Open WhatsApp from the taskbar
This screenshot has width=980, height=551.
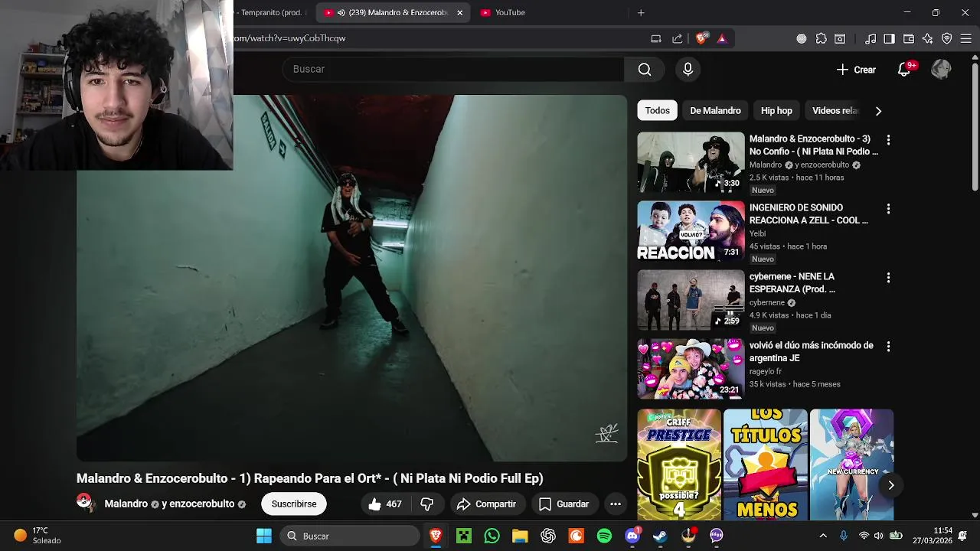tap(492, 536)
